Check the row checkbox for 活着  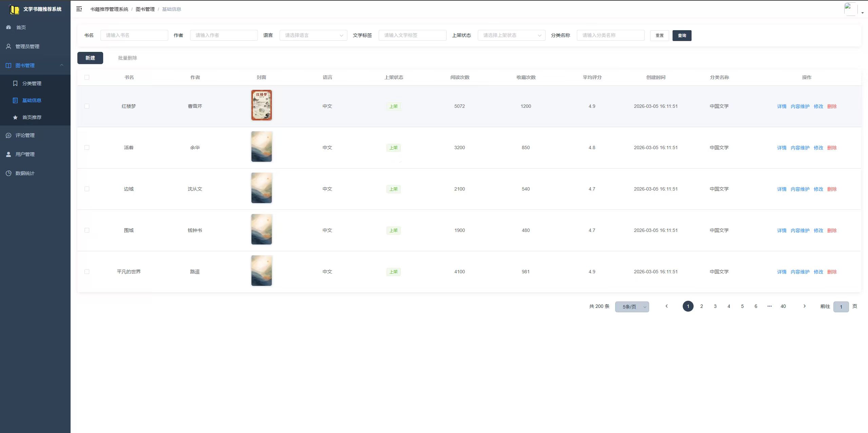[87, 147]
